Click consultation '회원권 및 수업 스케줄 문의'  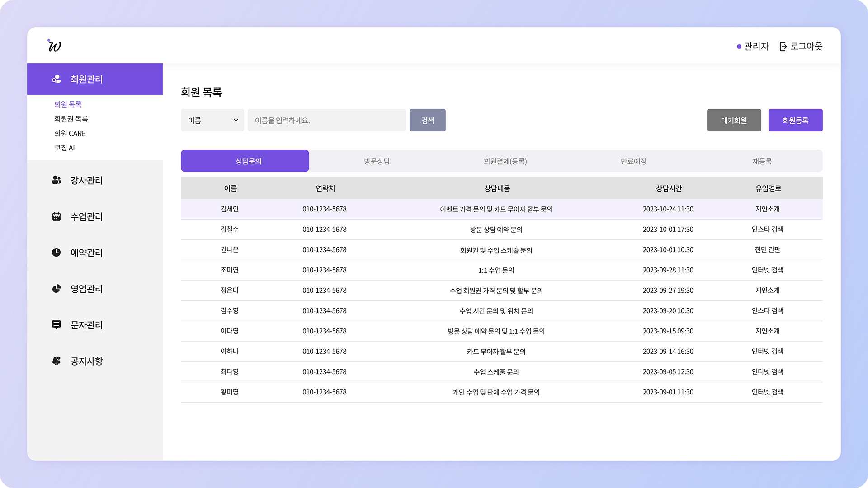(x=496, y=250)
